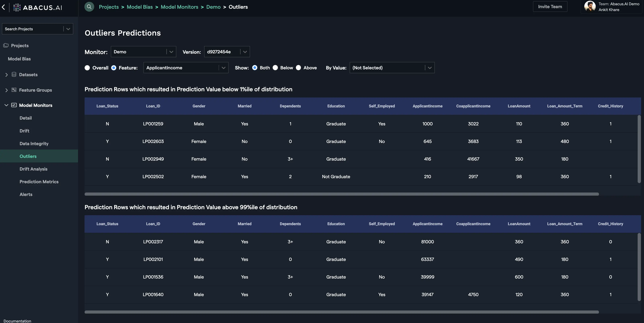Click the Projects folder icon in the sidebar
The width and height of the screenshot is (644, 323).
click(x=6, y=45)
